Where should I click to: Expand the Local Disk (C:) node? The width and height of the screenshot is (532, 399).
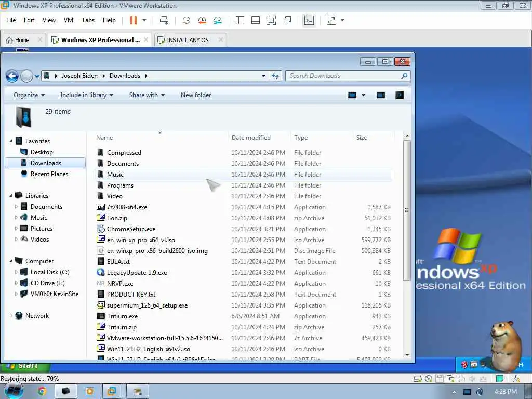pyautogui.click(x=16, y=272)
